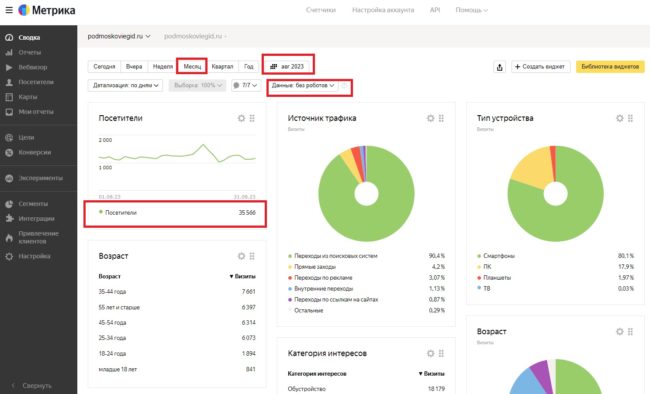Click drag handle of Возраст table widget
The width and height of the screenshot is (650, 394).
click(252, 256)
